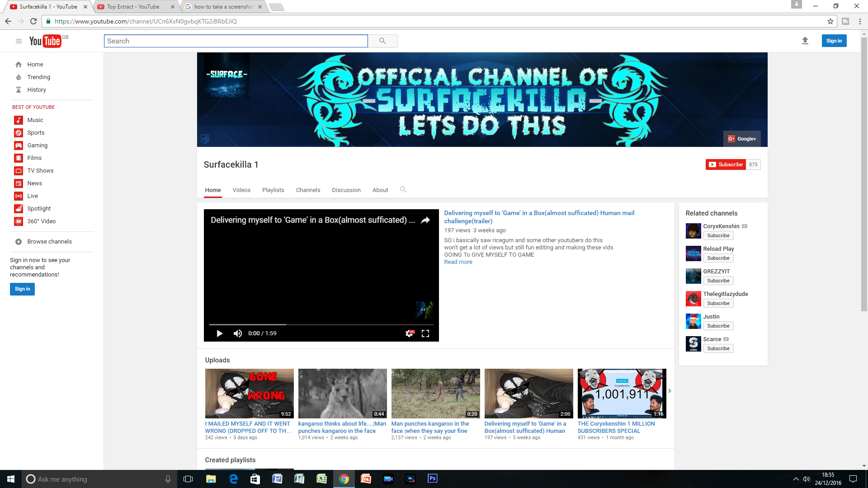Screen dimensions: 868x488
Task: Open the News category icon
Action: coord(19,183)
